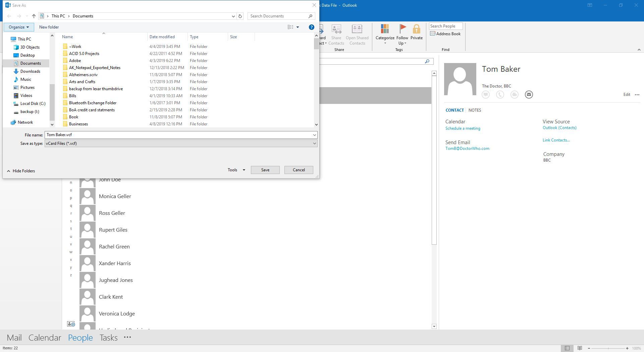Open the view options dropdown arrow

point(298,27)
